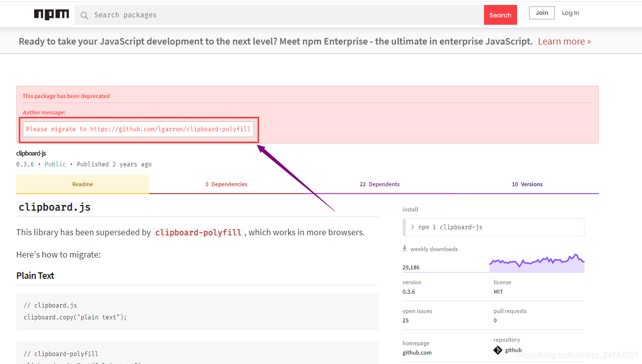Click the clipboard.copy("plain text") code line
This screenshot has width=642, height=364.
click(x=75, y=317)
